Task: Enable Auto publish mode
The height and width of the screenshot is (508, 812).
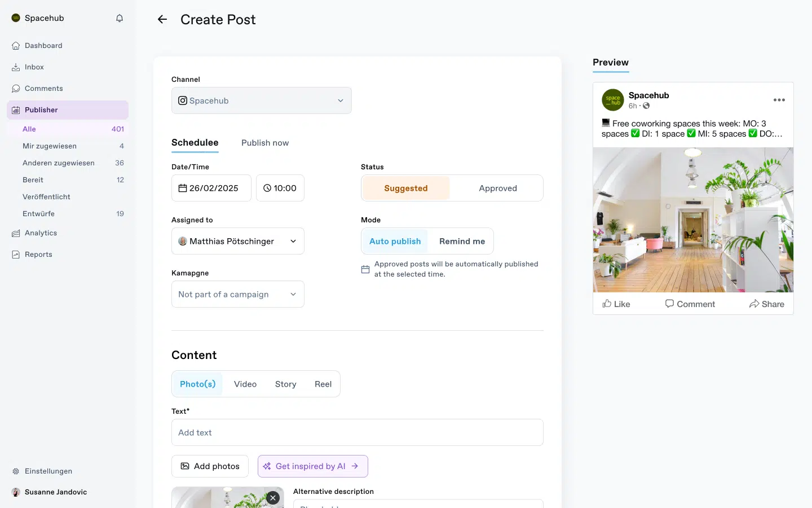Action: tap(395, 241)
